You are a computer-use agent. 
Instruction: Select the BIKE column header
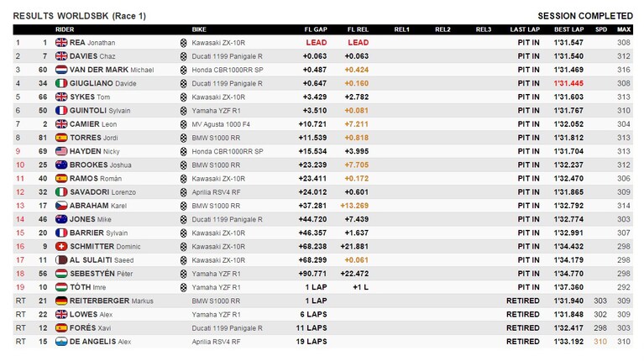click(x=199, y=29)
